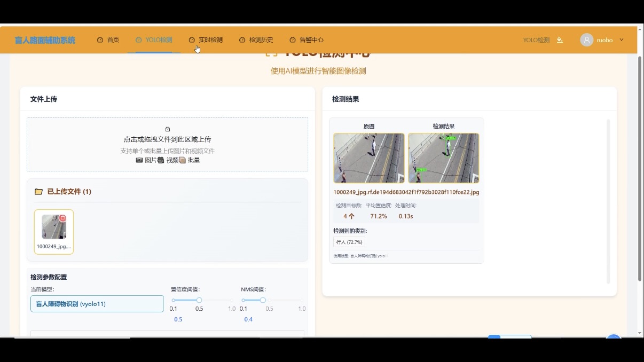The height and width of the screenshot is (362, 644).
Task: Open the 检测历史 menu item
Action: 256,40
